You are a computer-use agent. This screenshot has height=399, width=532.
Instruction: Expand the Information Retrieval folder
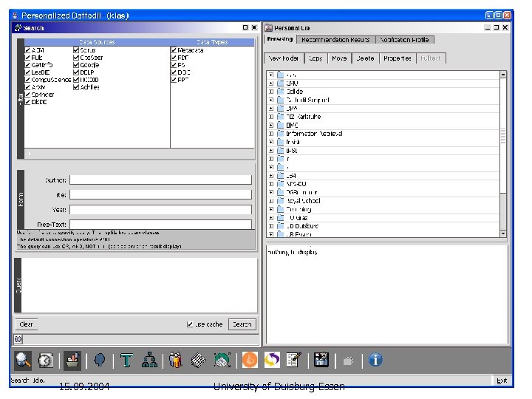point(271,134)
